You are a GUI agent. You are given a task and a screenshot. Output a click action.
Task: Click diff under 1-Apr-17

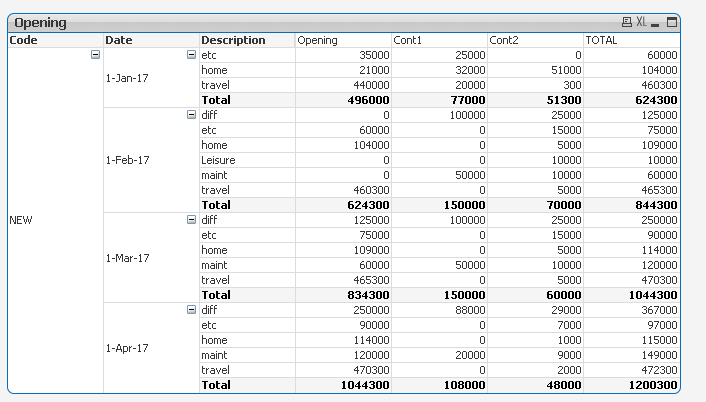click(x=247, y=310)
